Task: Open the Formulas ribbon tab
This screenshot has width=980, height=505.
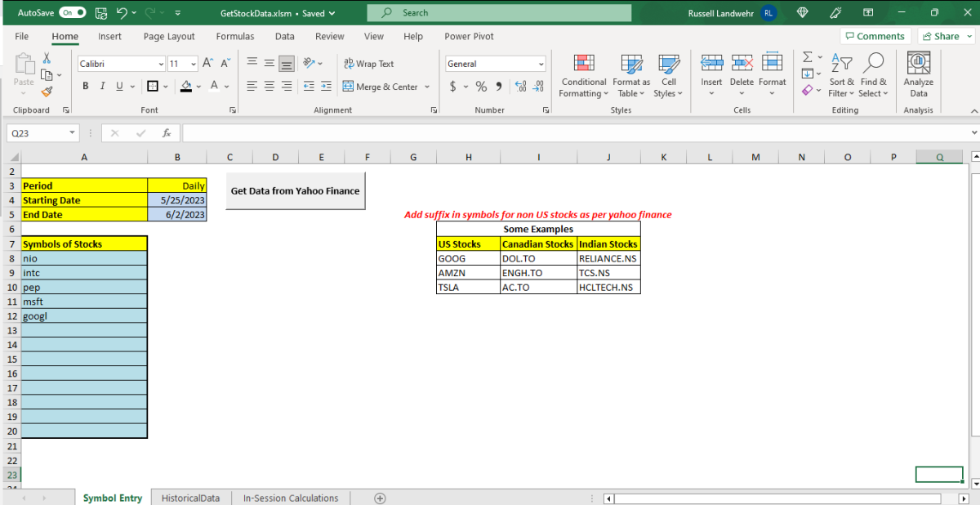Action: tap(235, 36)
